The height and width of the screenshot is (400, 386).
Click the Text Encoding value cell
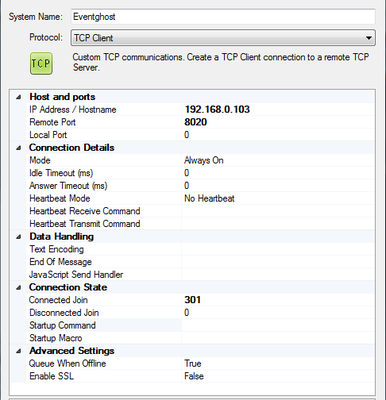(x=278, y=249)
